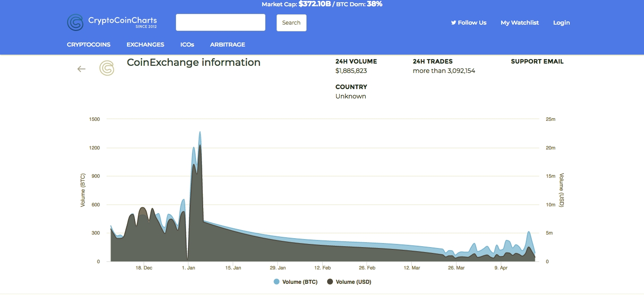
Task: Toggle Volume (USD) legend series
Action: pos(349,282)
